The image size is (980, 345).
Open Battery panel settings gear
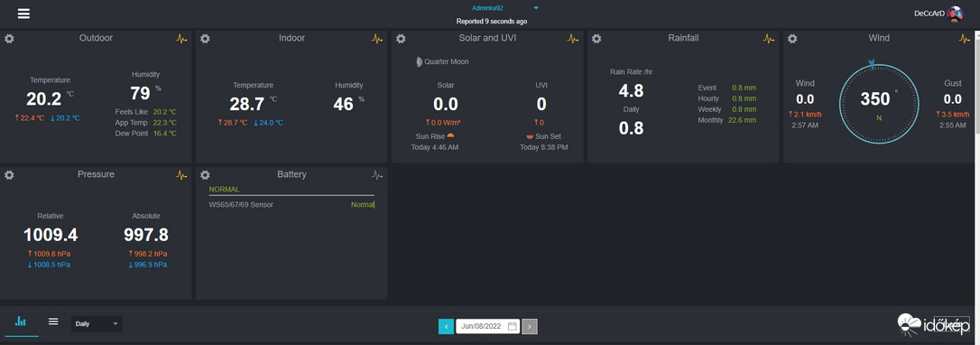coord(205,175)
